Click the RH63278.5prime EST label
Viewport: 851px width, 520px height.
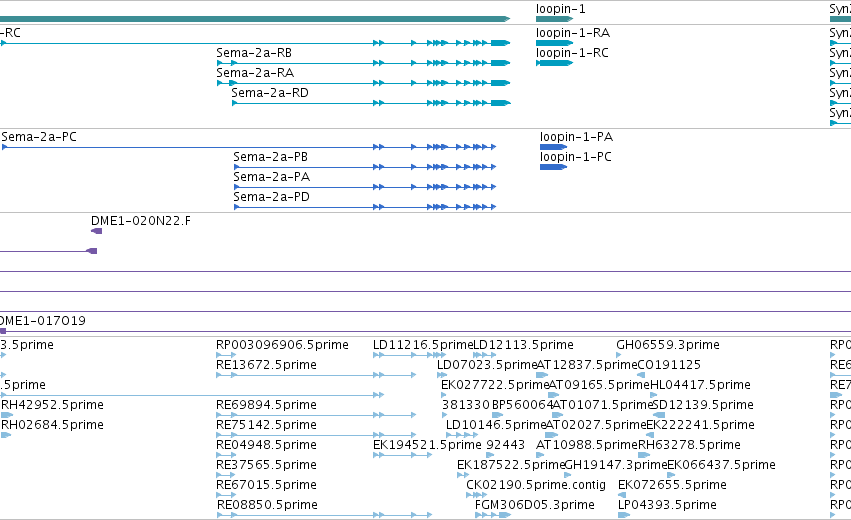click(689, 445)
